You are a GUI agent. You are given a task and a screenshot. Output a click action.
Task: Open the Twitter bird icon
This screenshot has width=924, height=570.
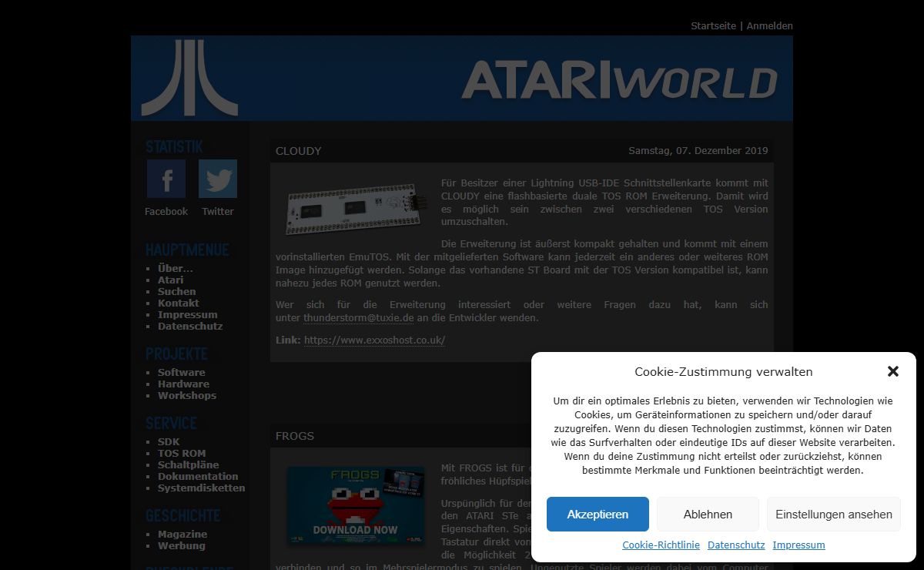218,179
